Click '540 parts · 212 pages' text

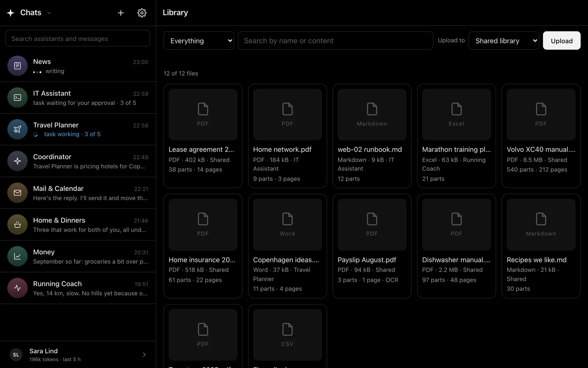pos(537,170)
